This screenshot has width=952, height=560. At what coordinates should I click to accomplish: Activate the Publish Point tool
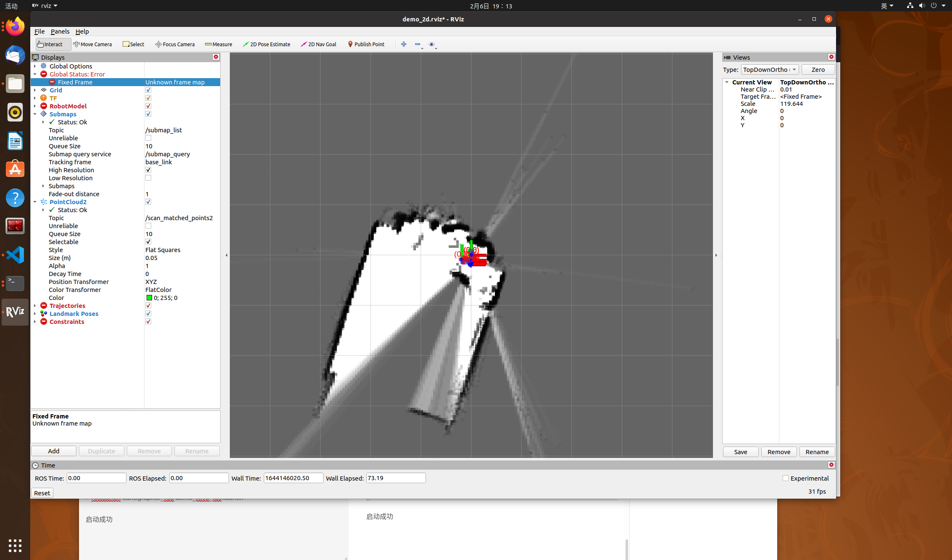point(366,44)
